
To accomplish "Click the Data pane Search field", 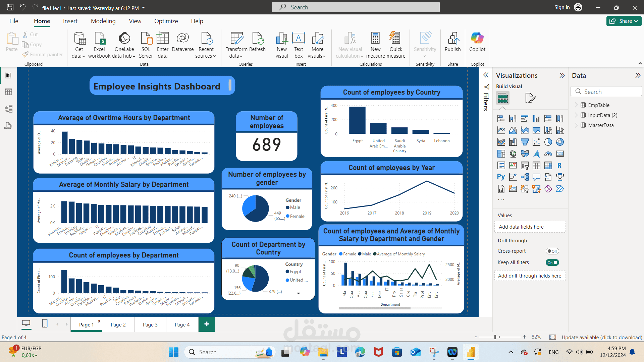I will coord(606,92).
